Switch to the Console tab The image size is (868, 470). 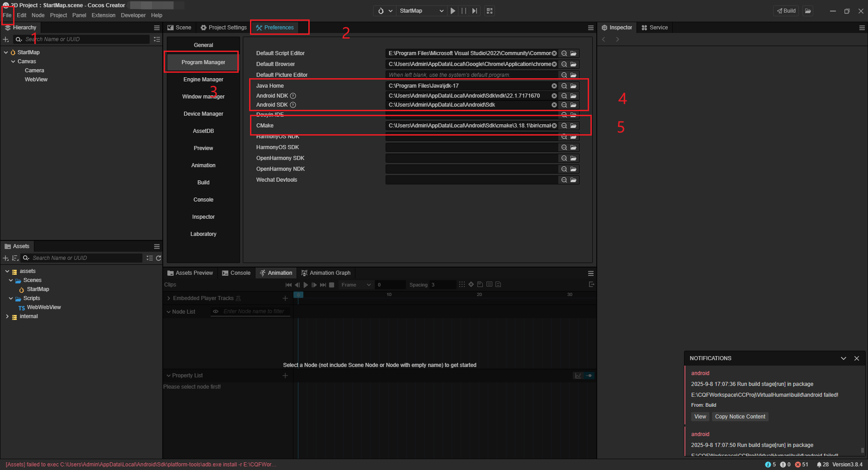(236, 273)
